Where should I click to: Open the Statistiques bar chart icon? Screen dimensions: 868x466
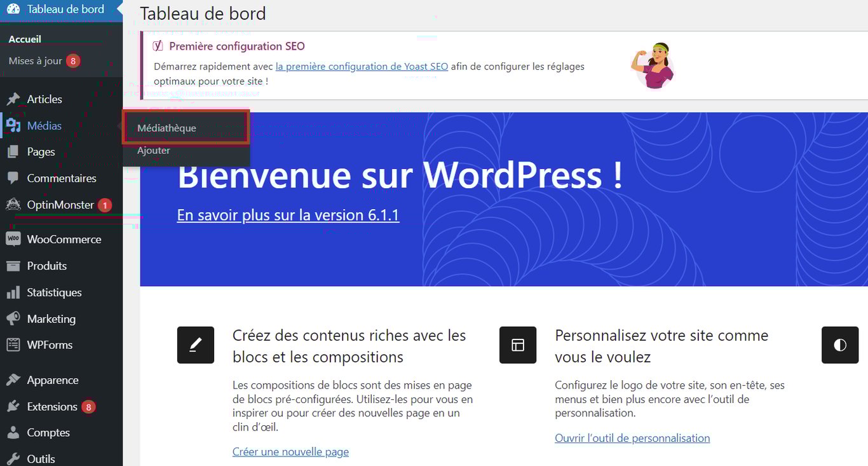pos(15,292)
